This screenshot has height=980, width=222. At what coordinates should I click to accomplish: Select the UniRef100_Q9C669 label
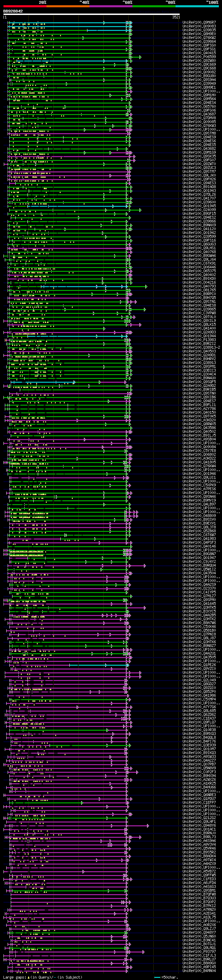click(x=199, y=64)
